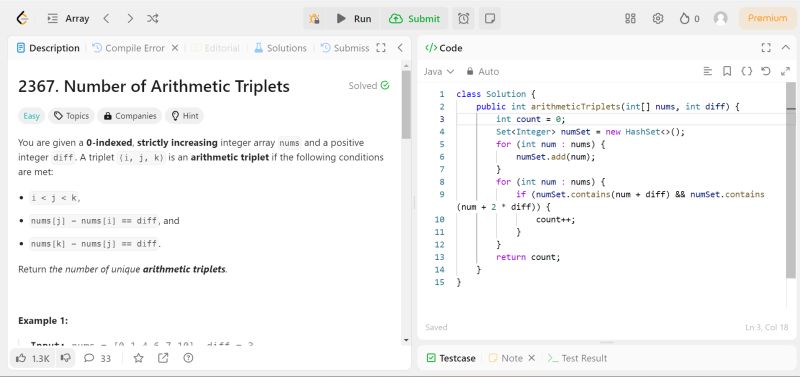Viewport: 800px width, 377px height.
Task: Collapse the Code panel chevron
Action: pos(786,48)
